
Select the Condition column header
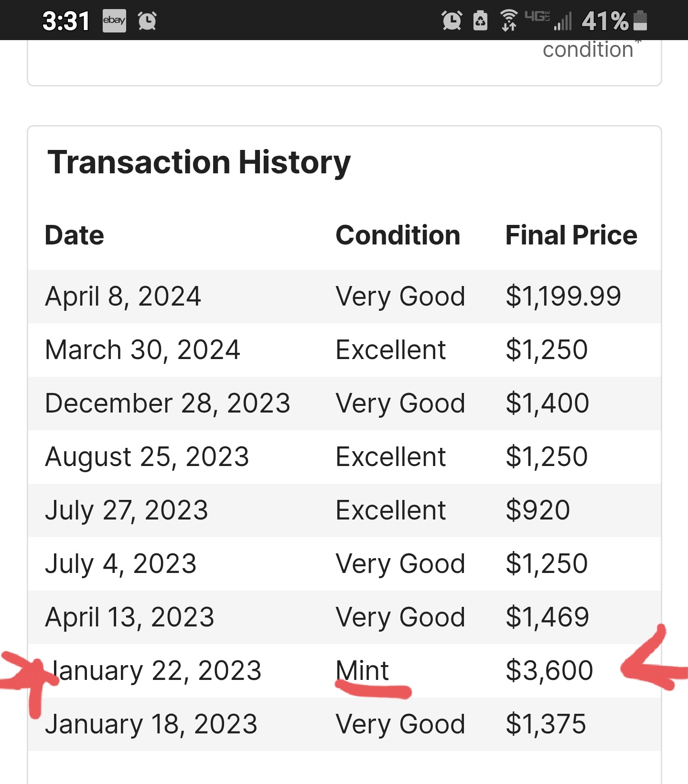click(x=398, y=235)
